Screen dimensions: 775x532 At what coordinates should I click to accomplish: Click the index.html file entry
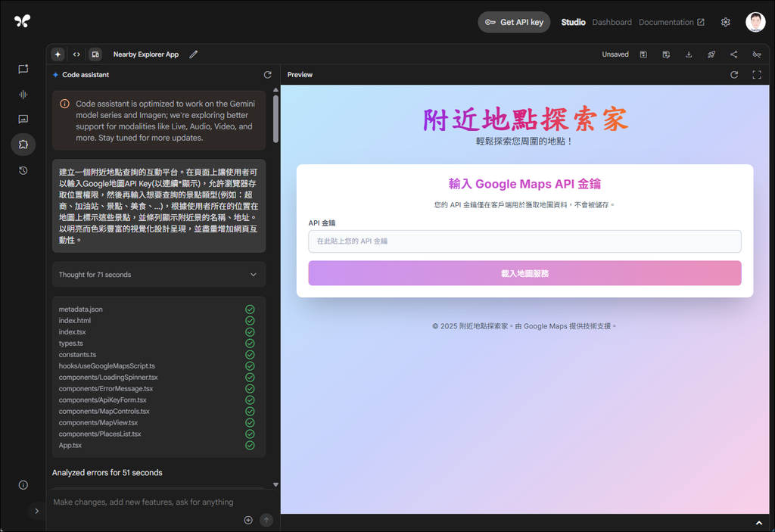tap(75, 321)
